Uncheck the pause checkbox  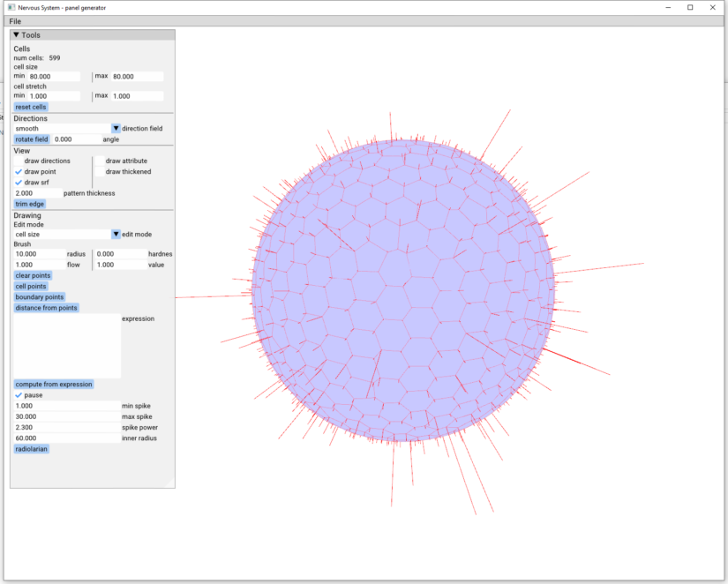point(19,395)
